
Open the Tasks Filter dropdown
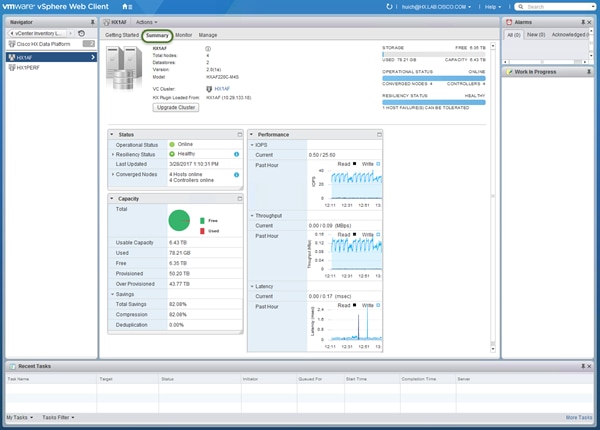[58, 417]
